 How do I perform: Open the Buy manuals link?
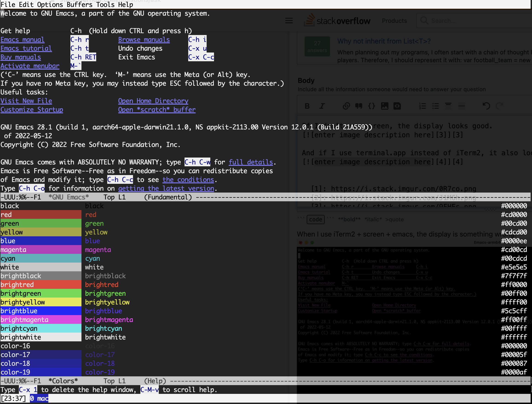21,57
